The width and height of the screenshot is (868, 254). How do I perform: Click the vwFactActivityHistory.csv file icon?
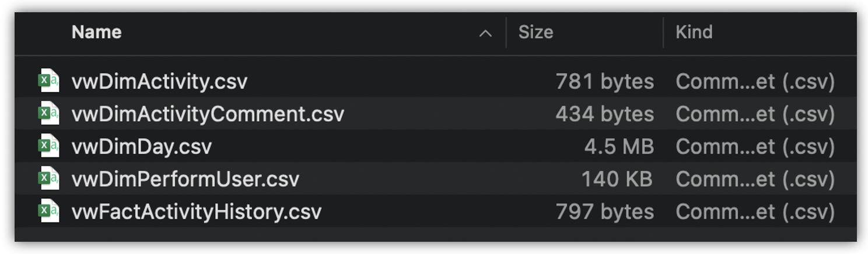(x=48, y=211)
